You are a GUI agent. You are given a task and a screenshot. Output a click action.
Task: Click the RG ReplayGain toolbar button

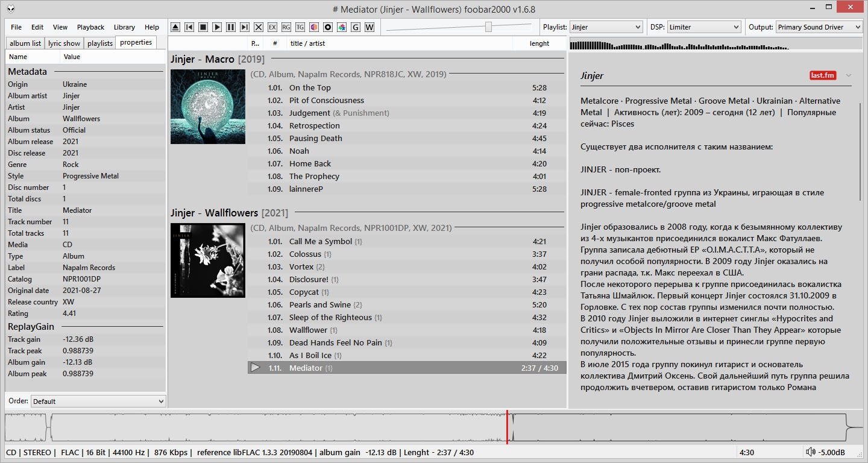click(286, 27)
